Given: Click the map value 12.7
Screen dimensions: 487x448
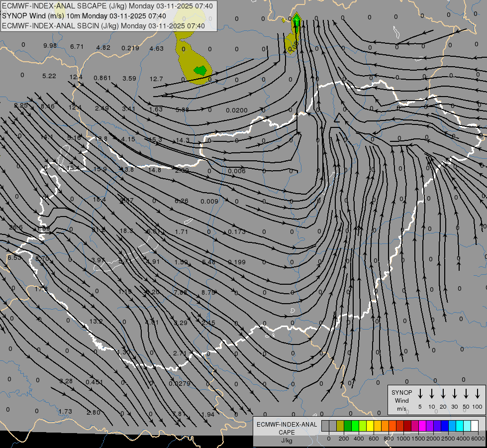Looking at the screenshot, I should point(156,79).
